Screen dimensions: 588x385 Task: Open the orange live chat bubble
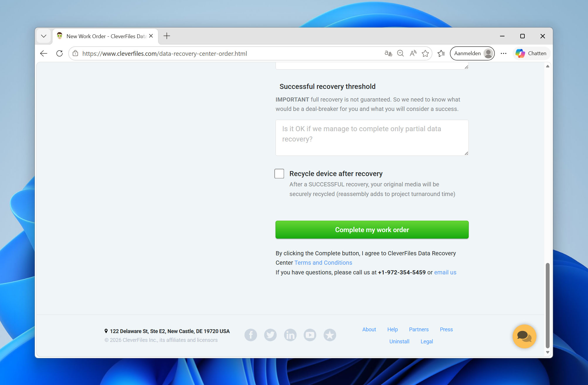point(524,336)
